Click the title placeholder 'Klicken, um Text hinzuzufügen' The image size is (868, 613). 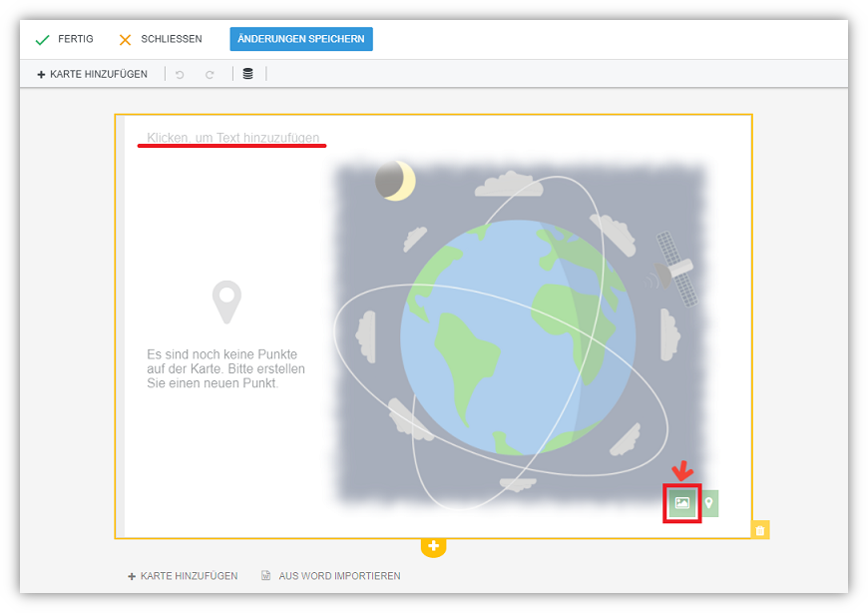tap(233, 138)
